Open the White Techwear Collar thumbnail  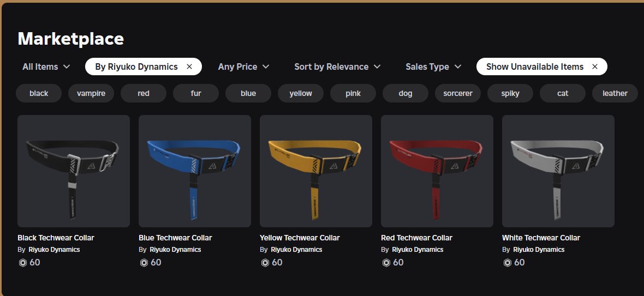coord(558,171)
